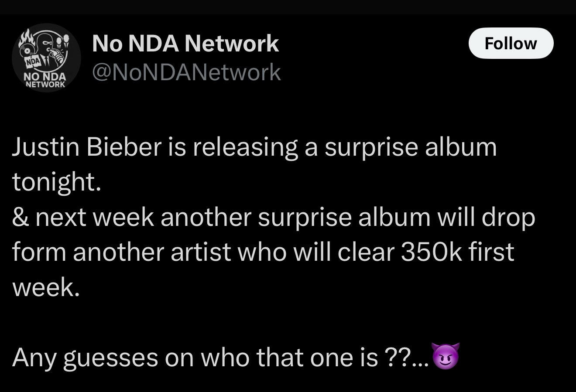Click the "first" word after 350k

492,252
